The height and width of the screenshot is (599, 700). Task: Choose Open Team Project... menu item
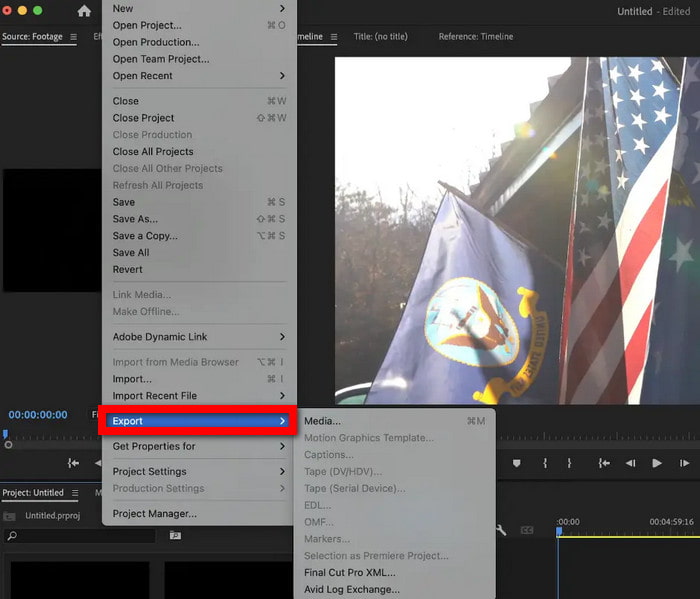[x=199, y=59]
